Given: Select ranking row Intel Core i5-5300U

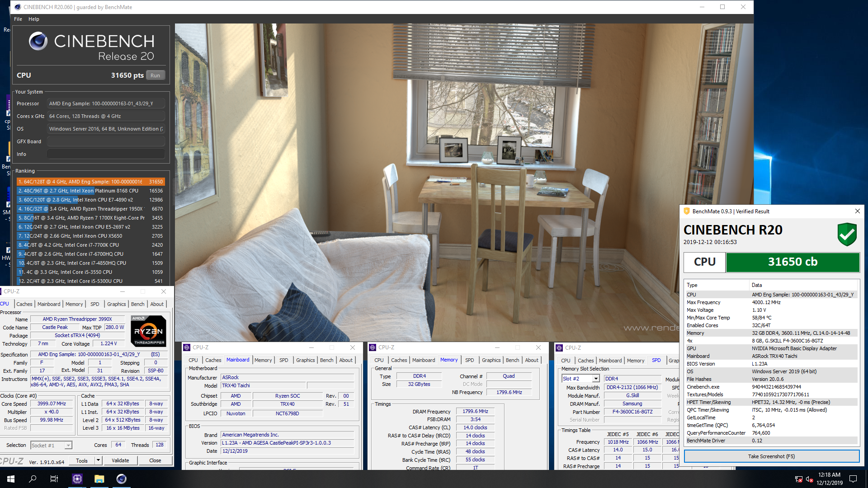Looking at the screenshot, I should (x=90, y=281).
